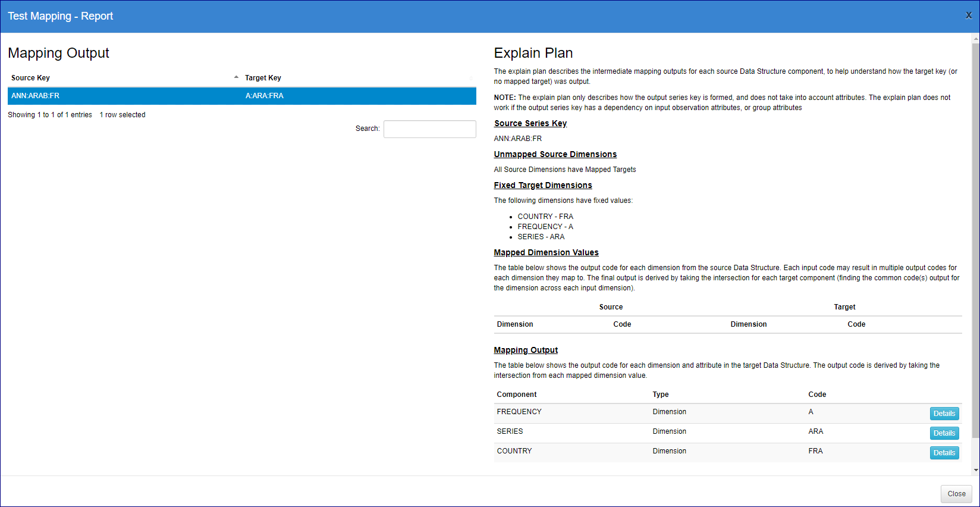Open Details for the SERIES component
This screenshot has height=507, width=980.
[x=944, y=433]
